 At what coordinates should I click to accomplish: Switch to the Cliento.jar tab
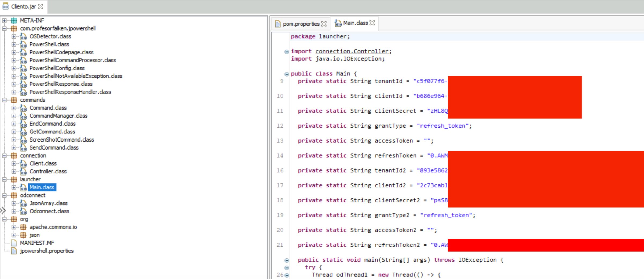tap(21, 7)
